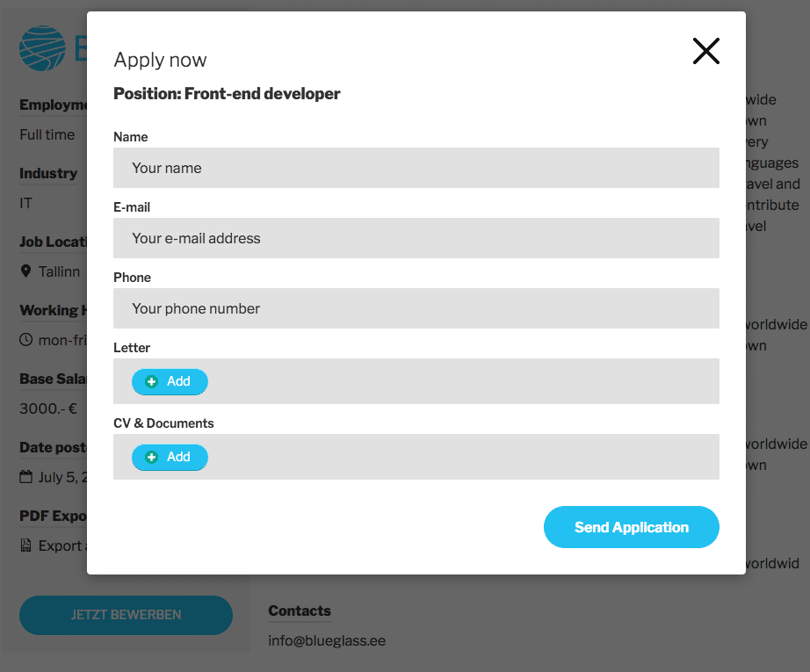Open the info@blueglass.ee email link
Image resolution: width=810 pixels, height=672 pixels.
pos(327,641)
